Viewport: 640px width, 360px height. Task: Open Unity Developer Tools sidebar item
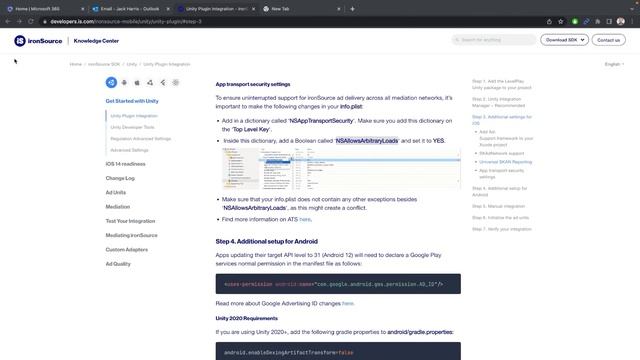(x=132, y=127)
